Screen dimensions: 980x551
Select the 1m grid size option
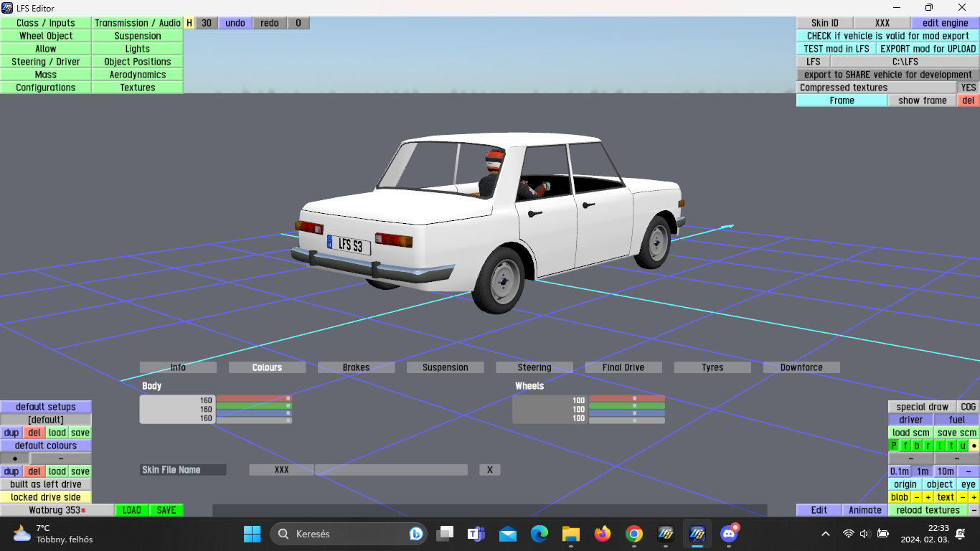click(923, 471)
